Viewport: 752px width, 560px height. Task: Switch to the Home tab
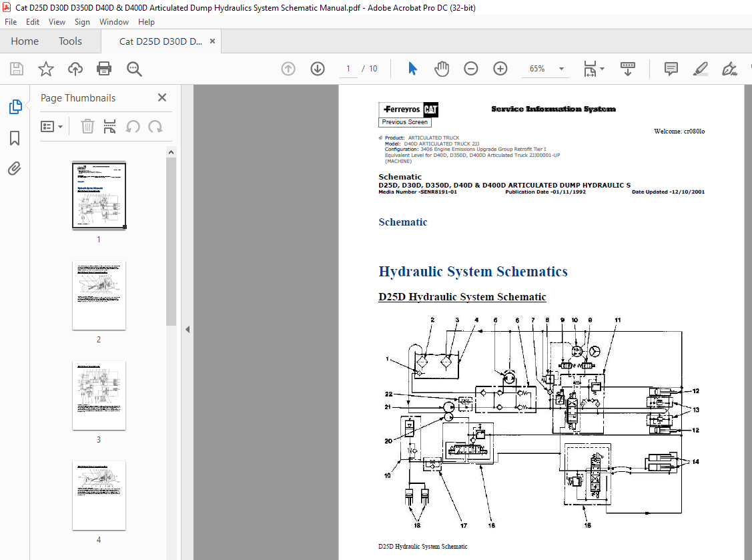[x=25, y=41]
